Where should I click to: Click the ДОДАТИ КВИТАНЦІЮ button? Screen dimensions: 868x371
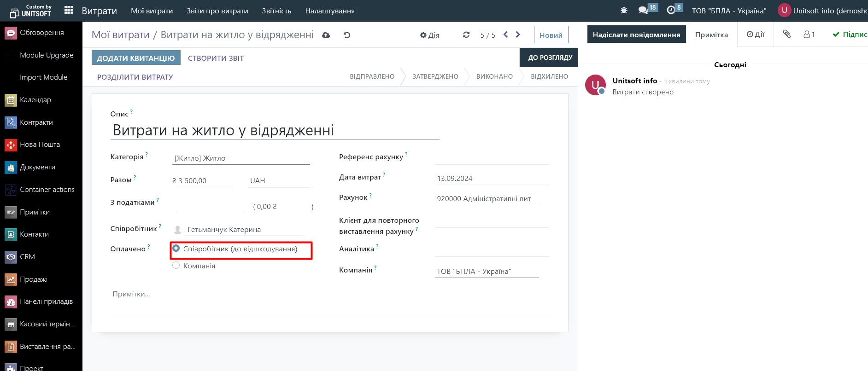(136, 58)
